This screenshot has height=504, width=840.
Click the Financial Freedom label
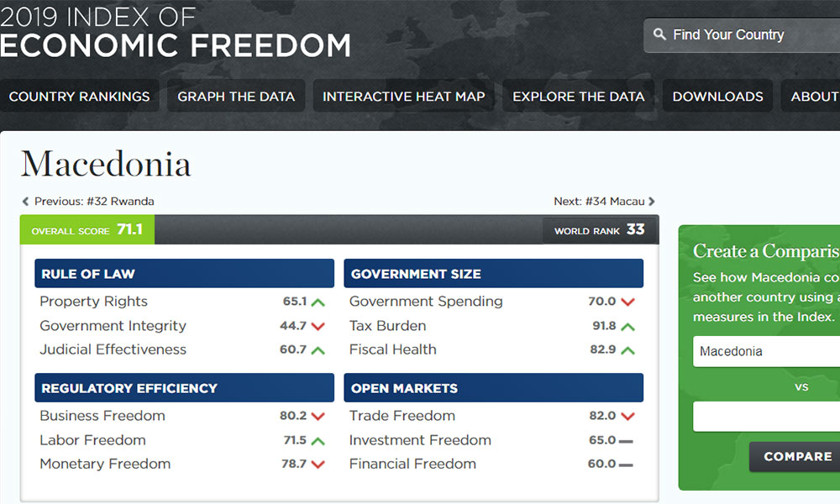tap(412, 464)
